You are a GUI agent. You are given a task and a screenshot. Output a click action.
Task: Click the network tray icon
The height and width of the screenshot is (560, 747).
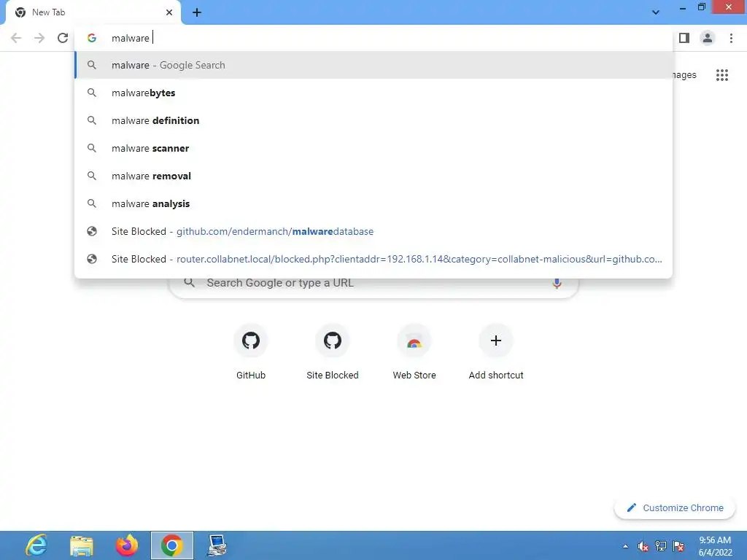[x=661, y=546]
